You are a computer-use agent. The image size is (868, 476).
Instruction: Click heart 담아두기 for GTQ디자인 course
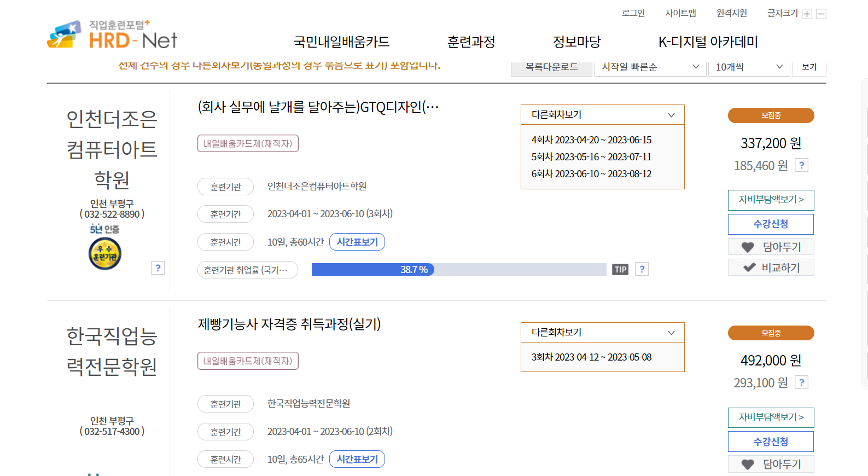point(771,247)
